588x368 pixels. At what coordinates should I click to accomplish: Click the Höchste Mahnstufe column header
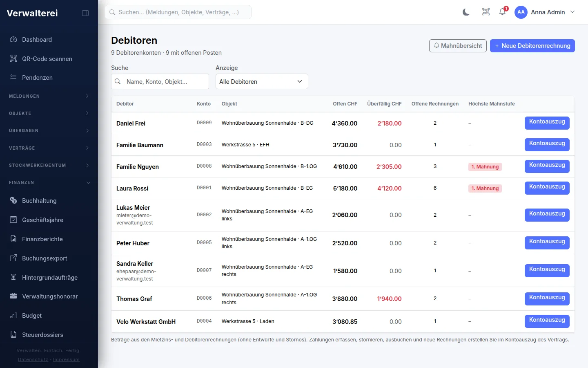click(492, 104)
